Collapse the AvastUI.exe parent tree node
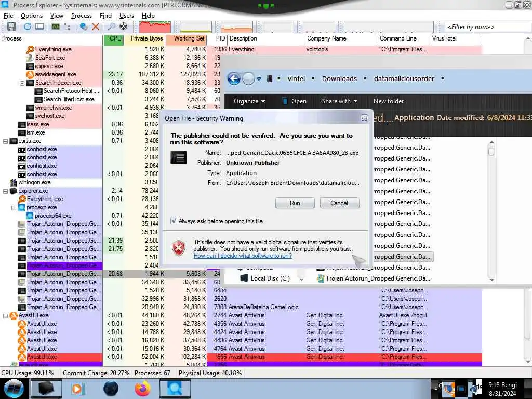The height and width of the screenshot is (399, 532). pyautogui.click(x=5, y=316)
